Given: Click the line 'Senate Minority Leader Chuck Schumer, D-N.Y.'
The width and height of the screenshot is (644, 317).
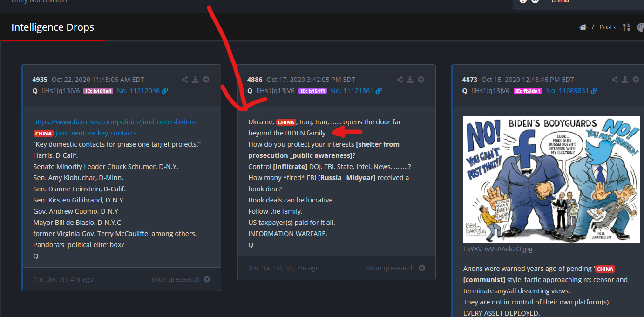Looking at the screenshot, I should coord(106,167).
